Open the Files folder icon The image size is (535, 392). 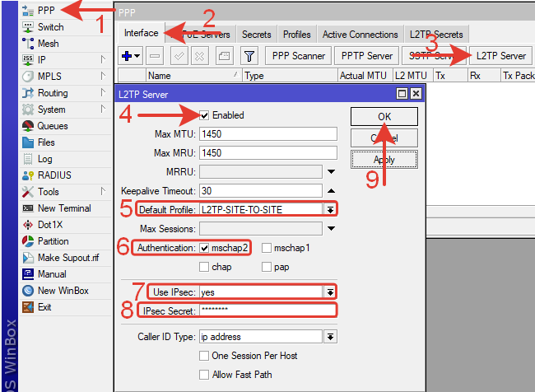[28, 142]
